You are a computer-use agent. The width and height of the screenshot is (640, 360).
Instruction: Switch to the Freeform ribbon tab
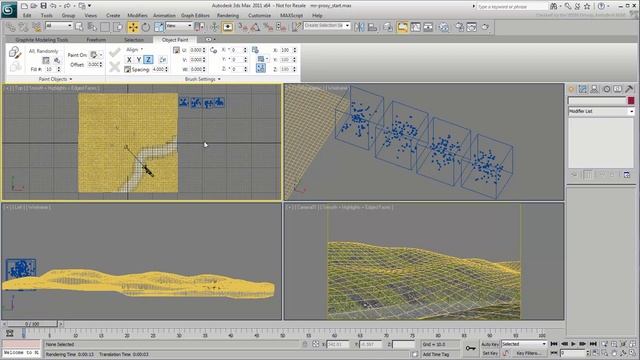pyautogui.click(x=96, y=40)
